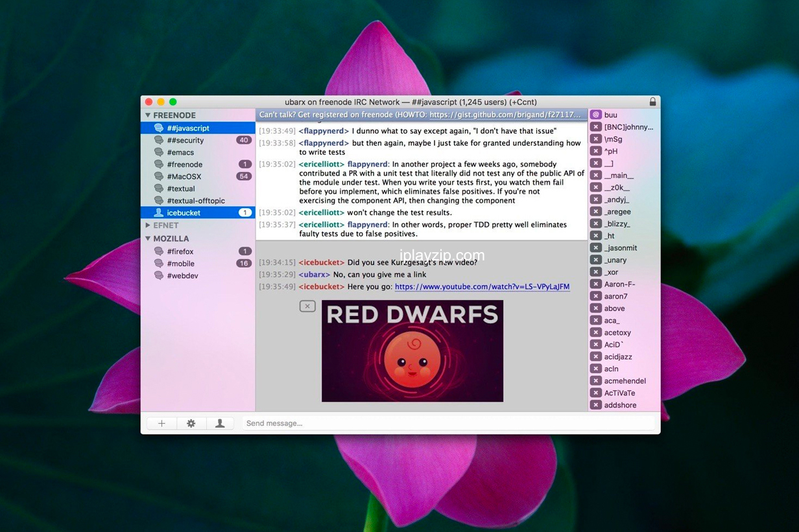The height and width of the screenshot is (532, 799).
Task: Click ericelliott nickname at 19:35:37
Action: (322, 225)
